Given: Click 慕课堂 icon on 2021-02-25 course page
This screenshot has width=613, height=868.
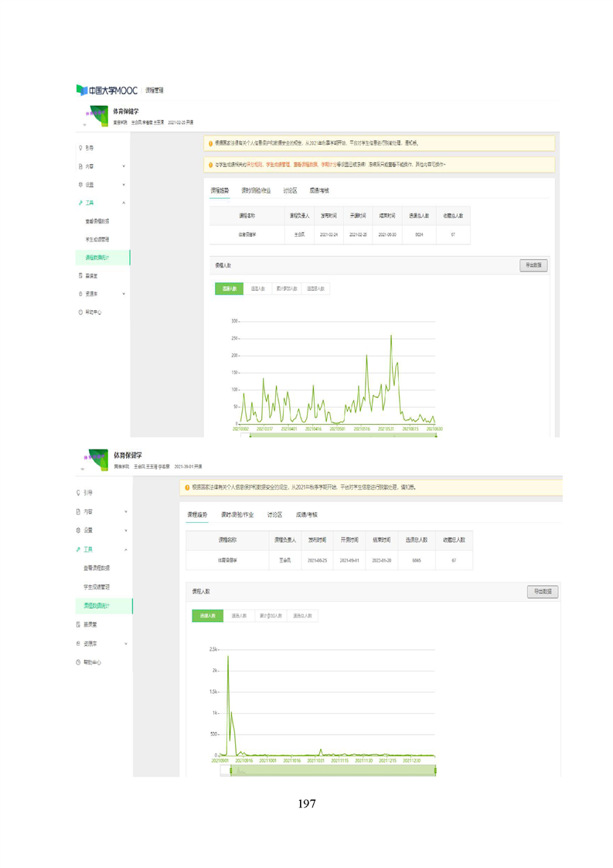Looking at the screenshot, I should (x=80, y=275).
